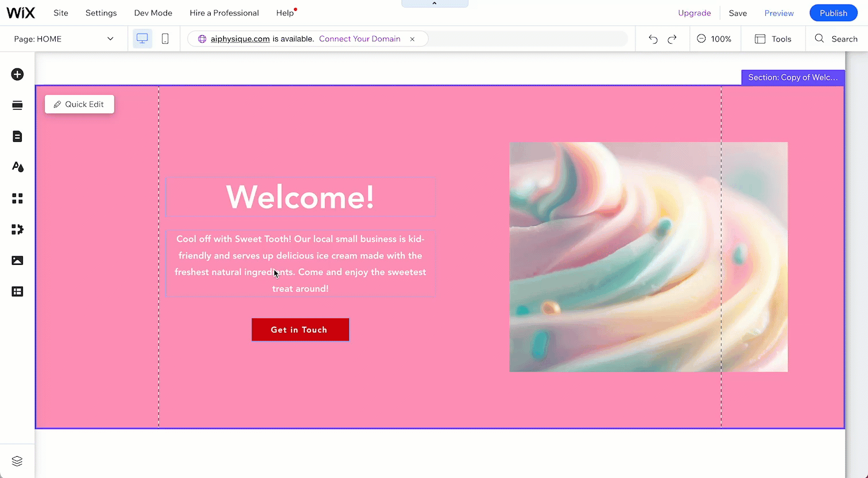
Task: Open the Site menu
Action: [x=61, y=13]
